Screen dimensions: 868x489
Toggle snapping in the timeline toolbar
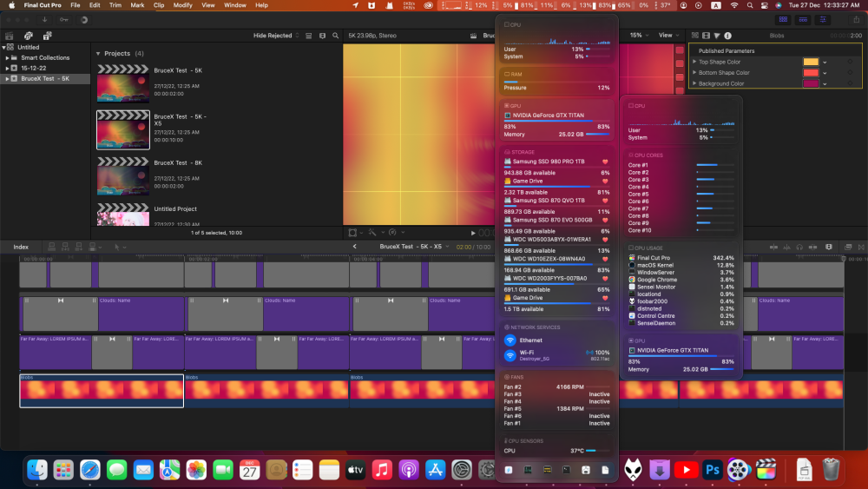pos(812,247)
